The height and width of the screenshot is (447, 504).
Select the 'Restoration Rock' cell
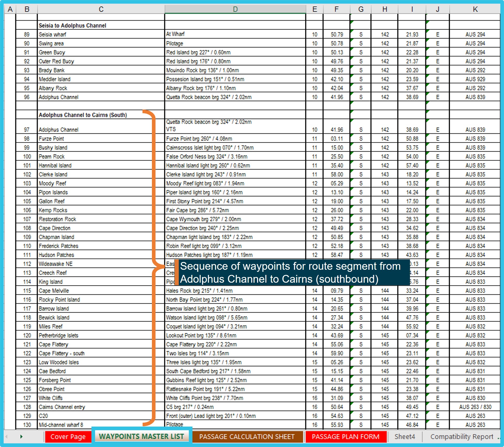point(101,219)
